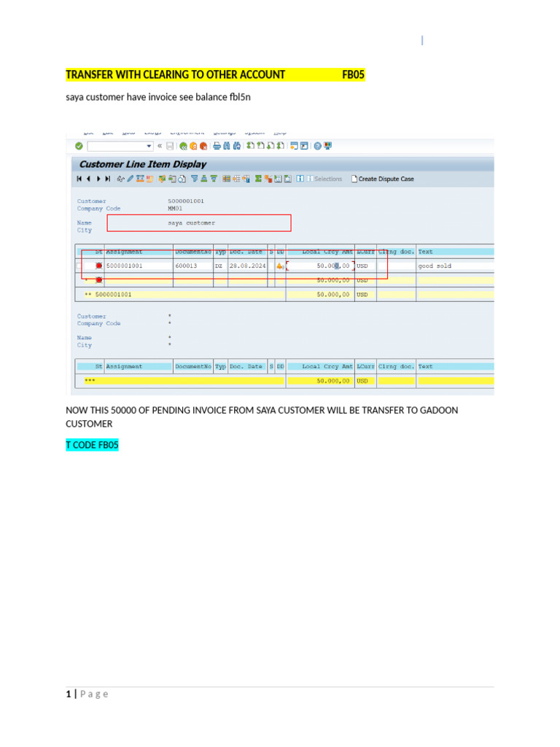Click customer number 5000001001 in header

[186, 201]
